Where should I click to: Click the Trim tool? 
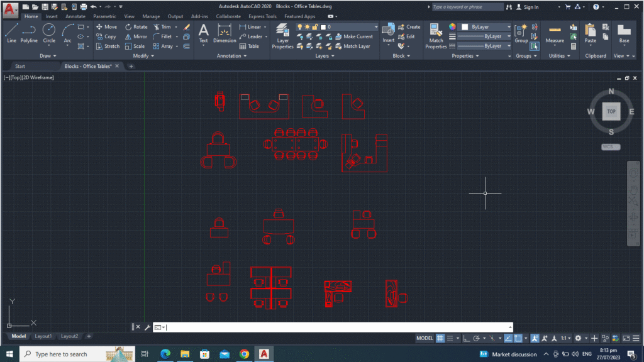pos(162,26)
